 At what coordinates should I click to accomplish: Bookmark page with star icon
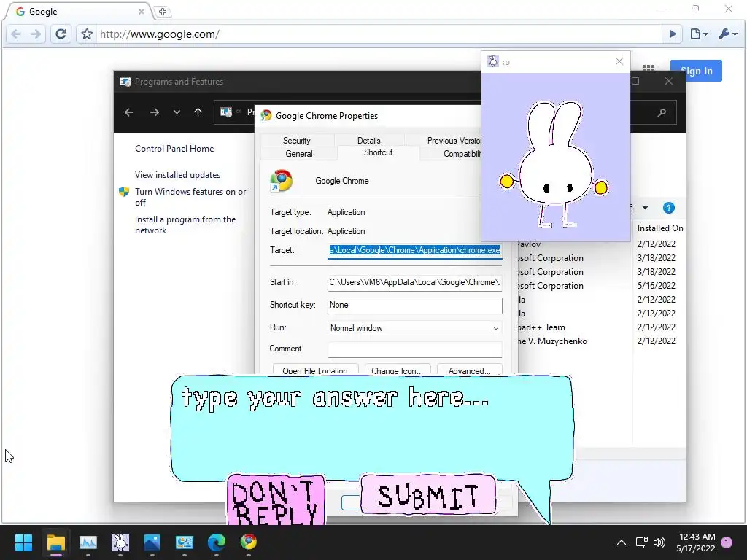tap(87, 34)
